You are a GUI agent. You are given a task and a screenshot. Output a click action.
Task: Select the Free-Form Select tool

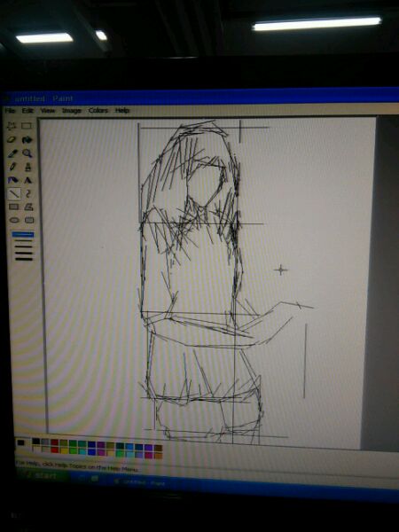12,126
